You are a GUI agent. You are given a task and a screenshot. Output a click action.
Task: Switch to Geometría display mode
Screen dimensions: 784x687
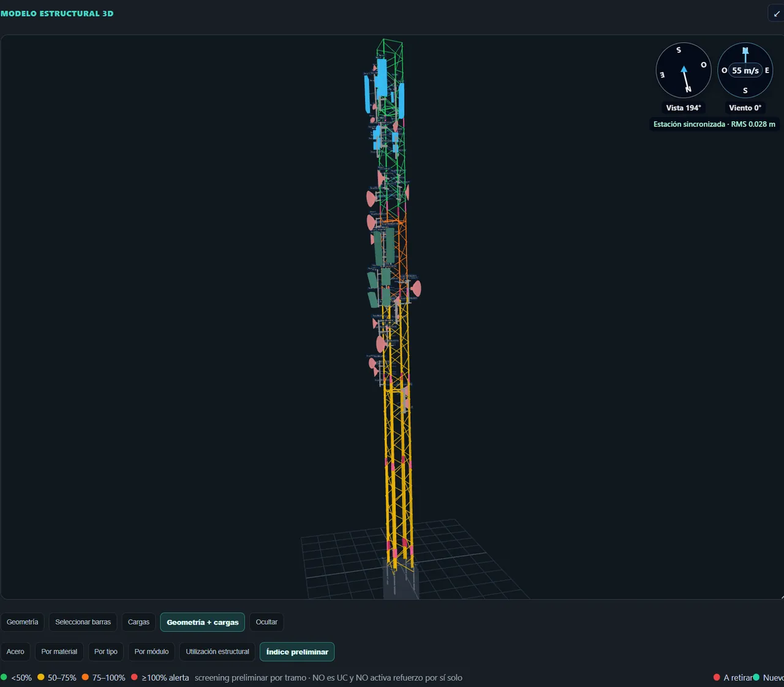(x=23, y=622)
